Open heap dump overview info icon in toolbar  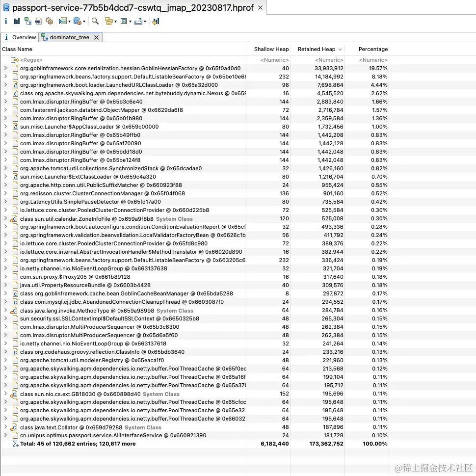pyautogui.click(x=6, y=21)
